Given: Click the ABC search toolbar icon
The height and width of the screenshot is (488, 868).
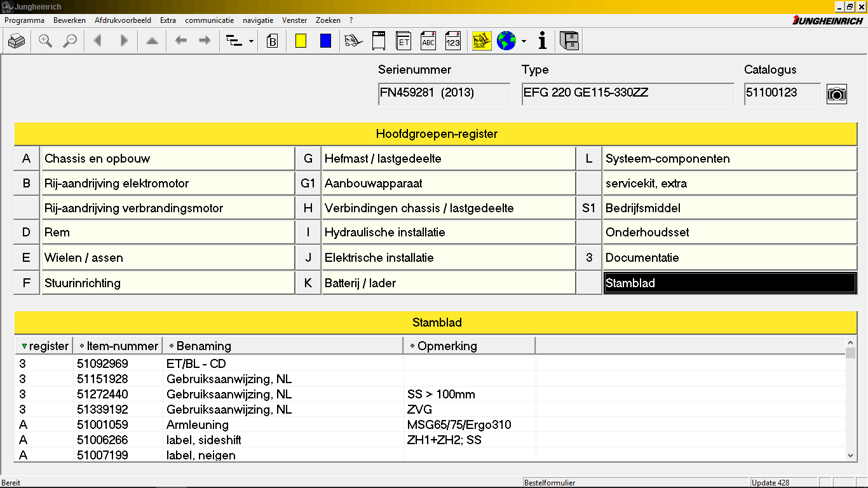Looking at the screenshot, I should 428,41.
